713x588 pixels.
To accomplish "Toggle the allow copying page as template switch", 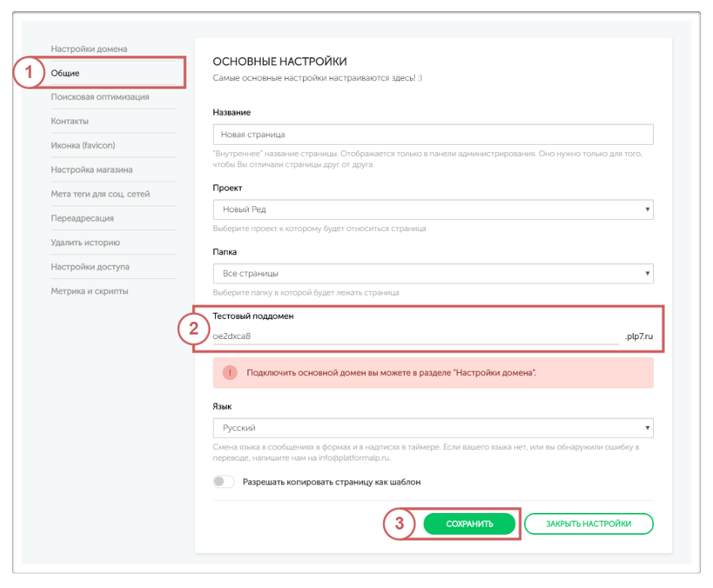I will pos(224,481).
